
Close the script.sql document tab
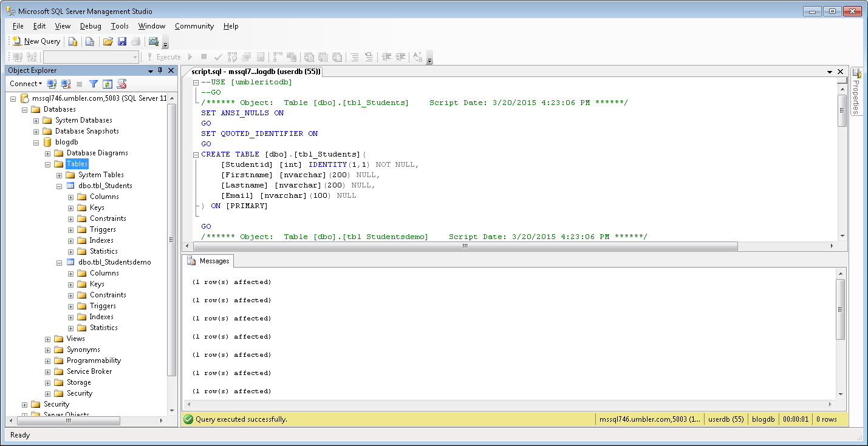click(840, 72)
